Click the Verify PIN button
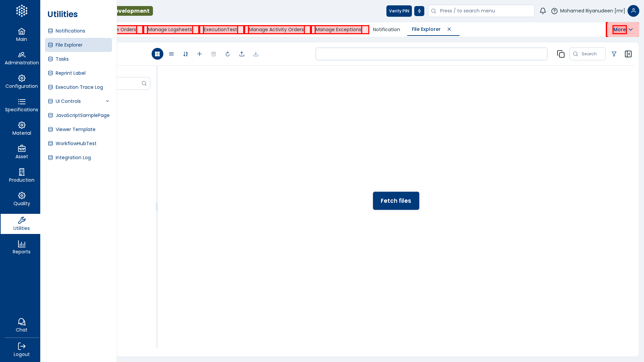This screenshot has width=644, height=362. pos(399,11)
